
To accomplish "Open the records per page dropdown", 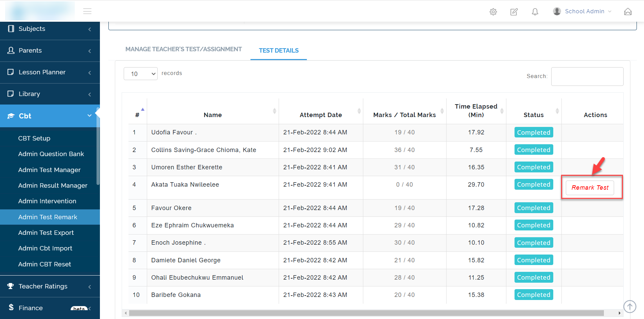I will [x=140, y=74].
